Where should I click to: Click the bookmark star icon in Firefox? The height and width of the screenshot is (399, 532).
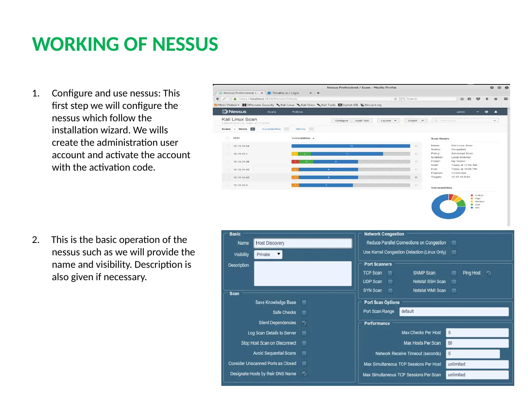(x=462, y=99)
